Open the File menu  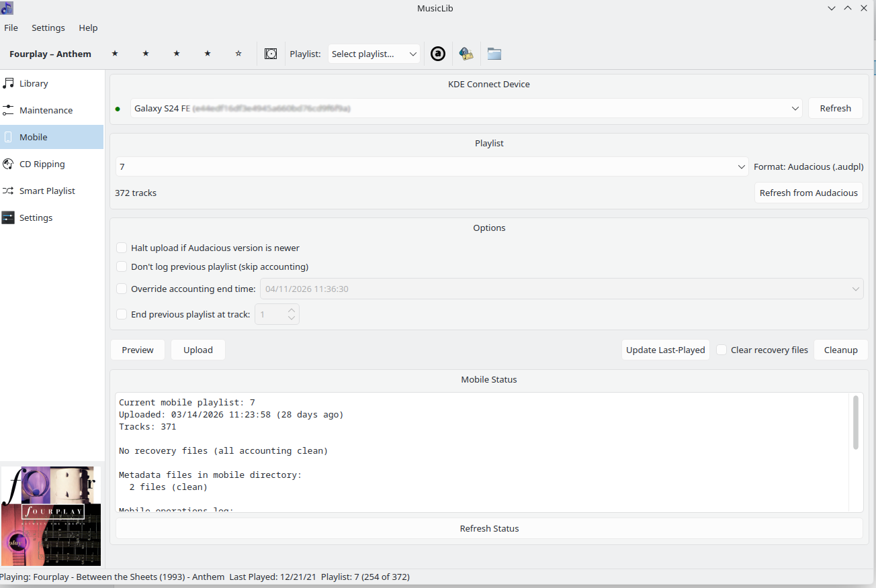click(x=11, y=28)
